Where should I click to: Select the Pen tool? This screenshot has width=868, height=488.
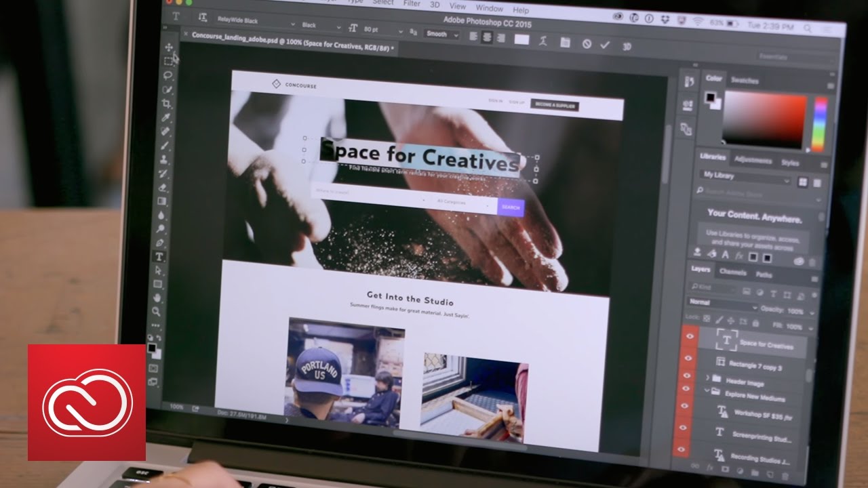pyautogui.click(x=160, y=243)
